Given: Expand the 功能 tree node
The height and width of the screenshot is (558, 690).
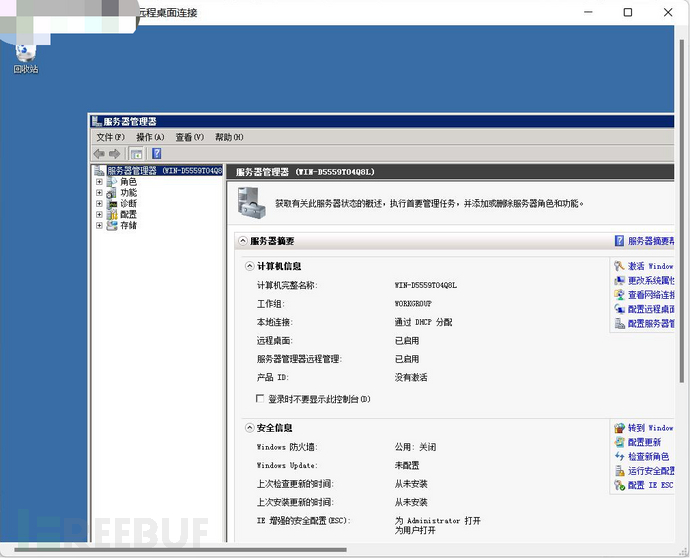Looking at the screenshot, I should click(x=99, y=193).
